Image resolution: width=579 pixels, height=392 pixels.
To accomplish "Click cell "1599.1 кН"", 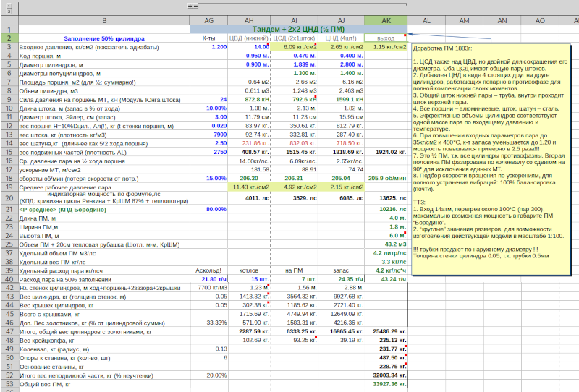I will tap(341, 99).
